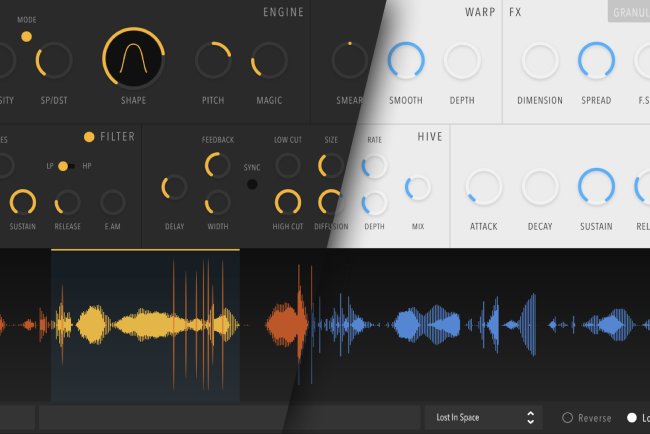Click the blue waveform segment
Screen dimensions: 650x434
[427, 325]
